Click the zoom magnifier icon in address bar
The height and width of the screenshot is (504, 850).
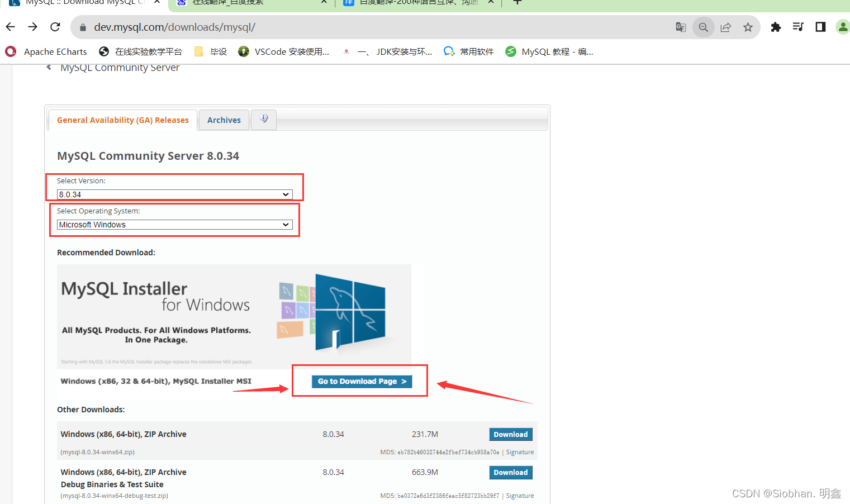[x=703, y=27]
